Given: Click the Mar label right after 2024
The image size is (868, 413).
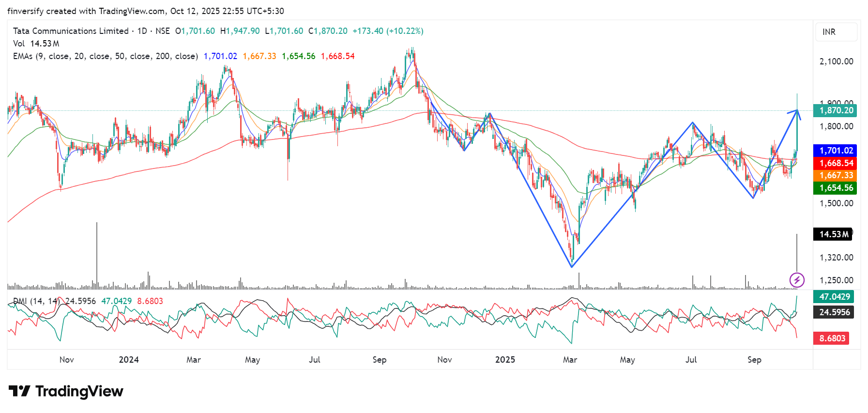Looking at the screenshot, I should [x=194, y=360].
